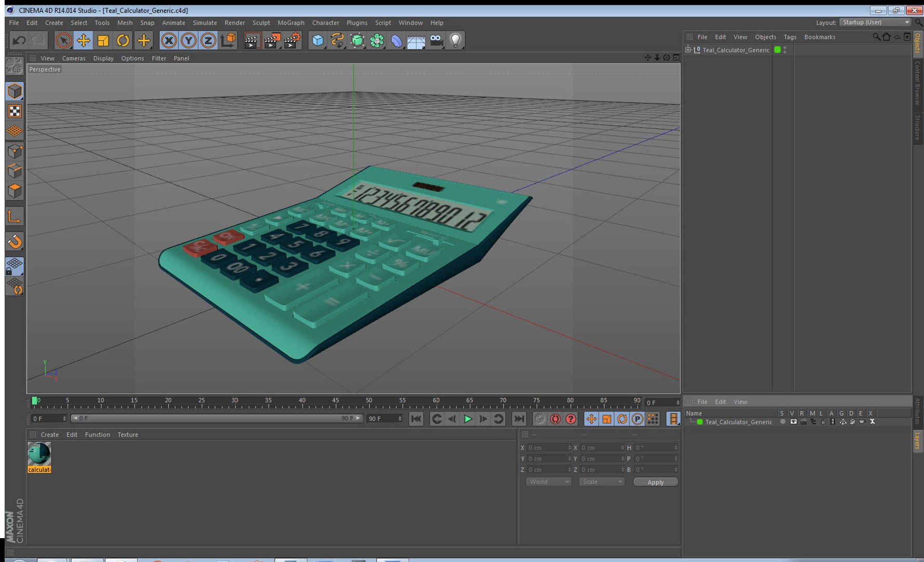Switch to Texture mode
Viewport: 924px width, 562px height.
point(15,111)
